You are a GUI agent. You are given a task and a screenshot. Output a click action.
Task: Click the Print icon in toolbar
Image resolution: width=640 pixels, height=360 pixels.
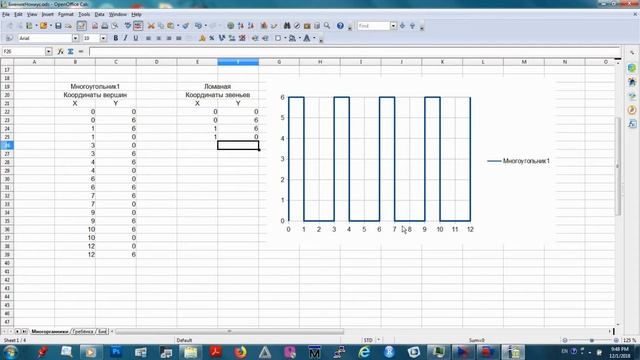coord(105,26)
